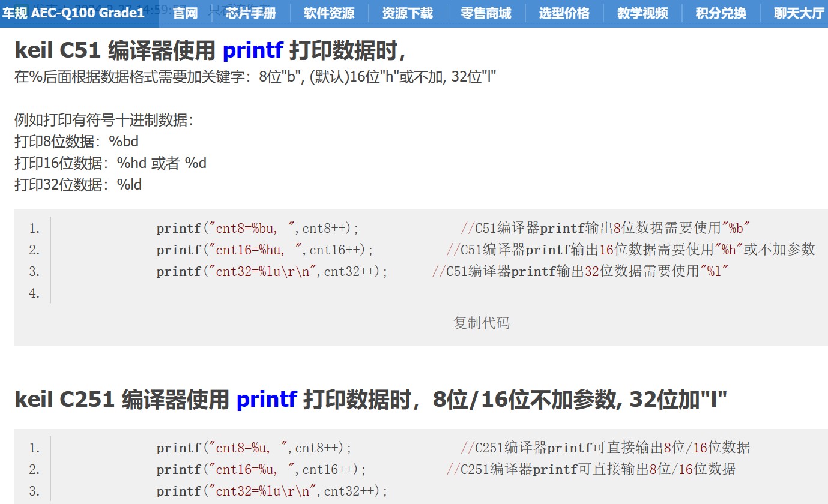Click the line 'printf("cnt8=%bu, ",cnt8++);'

pos(258,228)
